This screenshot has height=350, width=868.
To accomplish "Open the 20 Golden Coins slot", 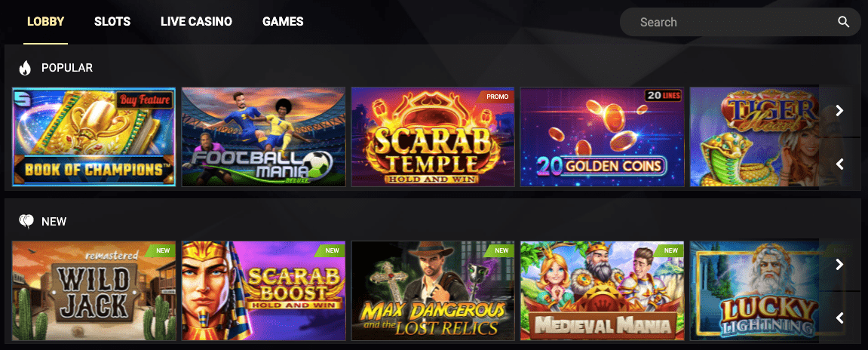I will point(603,137).
